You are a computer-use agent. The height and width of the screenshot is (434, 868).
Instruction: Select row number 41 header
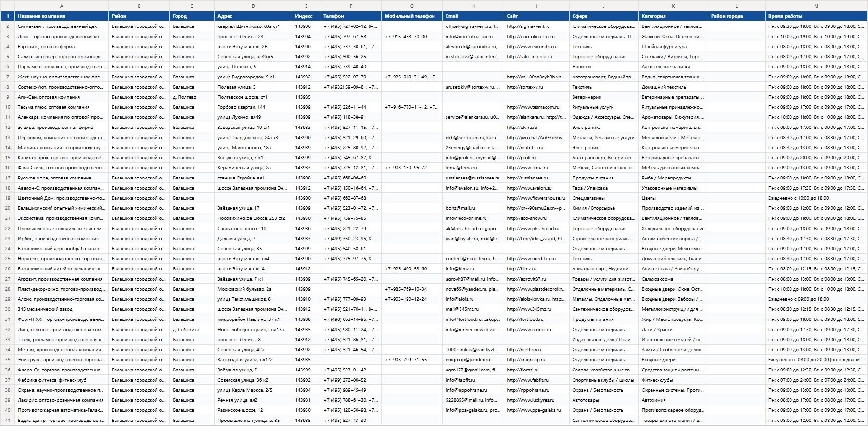coord(8,421)
